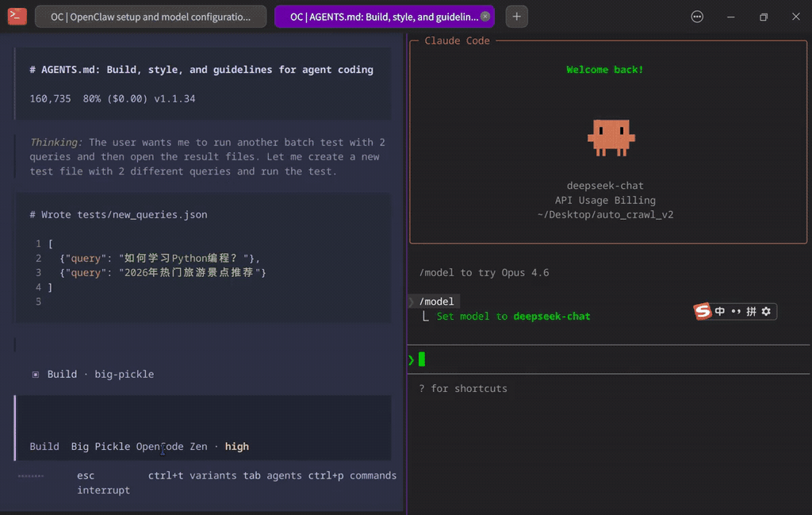Click 'API Usage Billing' text

click(605, 200)
